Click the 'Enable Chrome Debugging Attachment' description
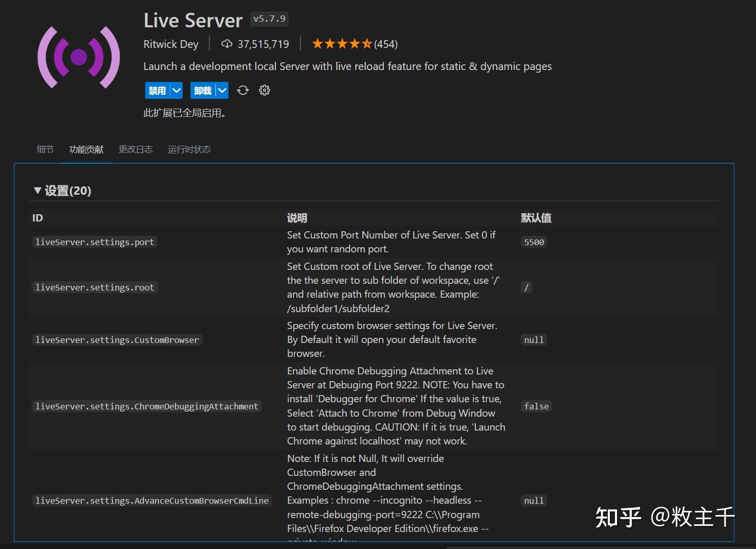This screenshot has width=756, height=549. 396,406
